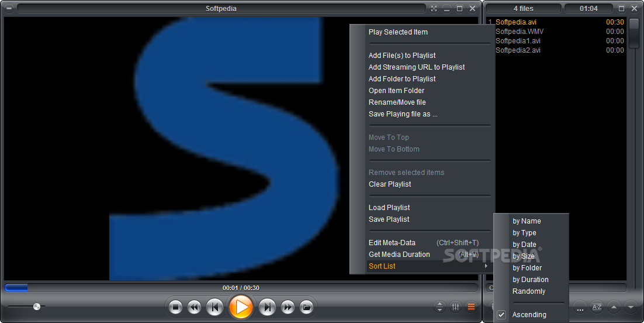Choose Clear Playlist
The height and width of the screenshot is (323, 644).
(x=390, y=184)
